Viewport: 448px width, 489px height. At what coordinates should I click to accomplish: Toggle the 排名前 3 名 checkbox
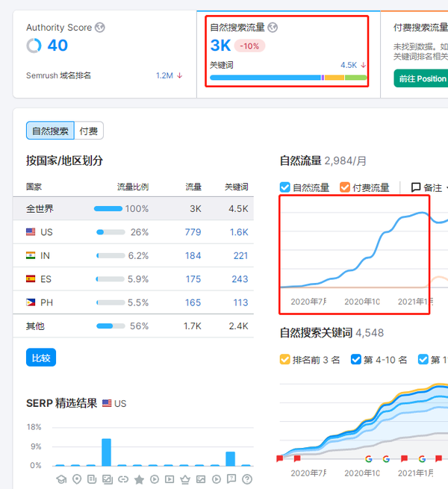(x=284, y=359)
